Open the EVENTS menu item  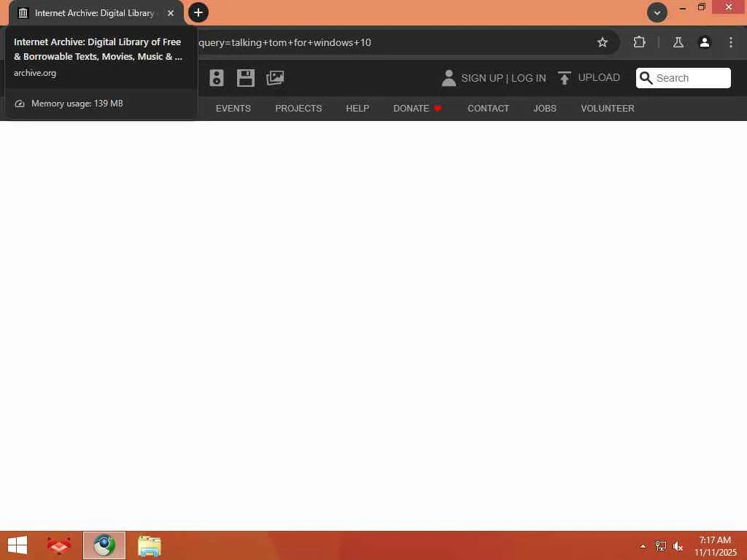(x=233, y=109)
